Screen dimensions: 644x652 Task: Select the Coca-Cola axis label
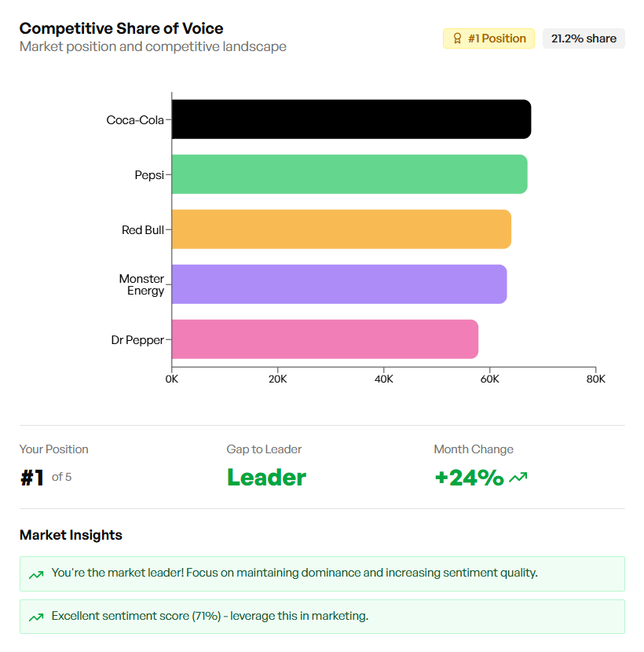point(134,119)
